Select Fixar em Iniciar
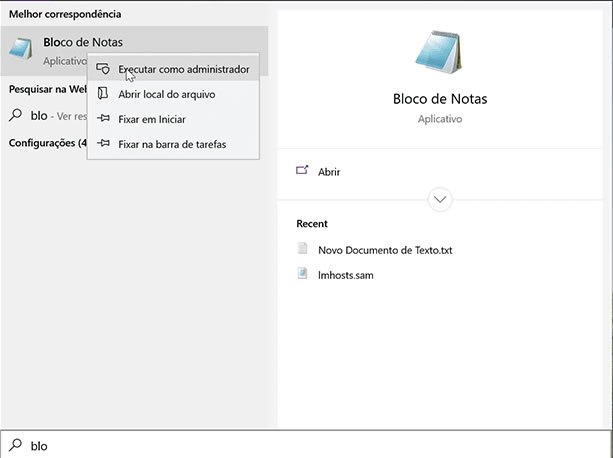 [173, 119]
